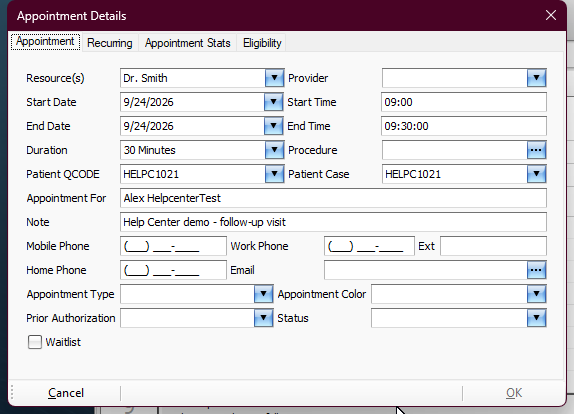Open the Procedure lookup ellipsis button

536,150
